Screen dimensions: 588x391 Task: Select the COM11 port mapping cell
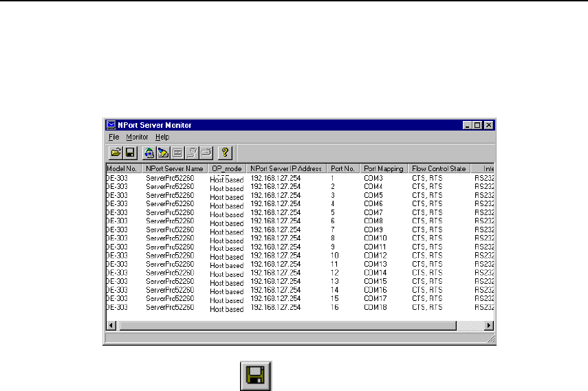click(x=375, y=247)
